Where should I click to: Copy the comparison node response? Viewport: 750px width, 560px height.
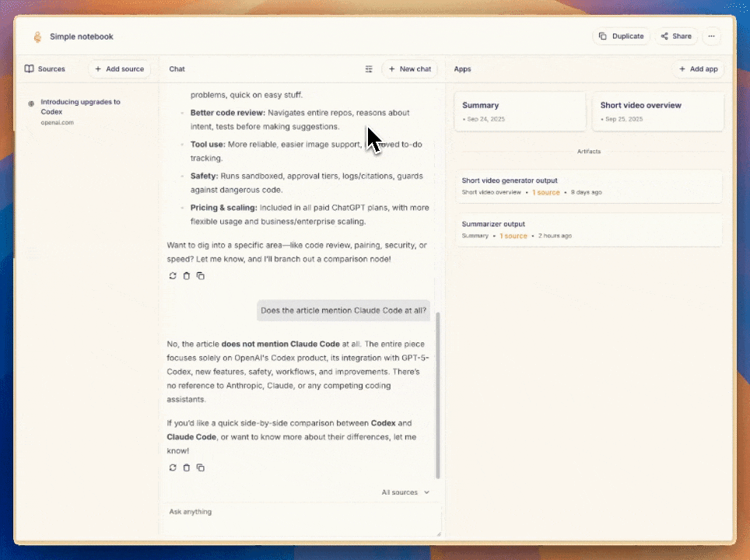coord(201,276)
